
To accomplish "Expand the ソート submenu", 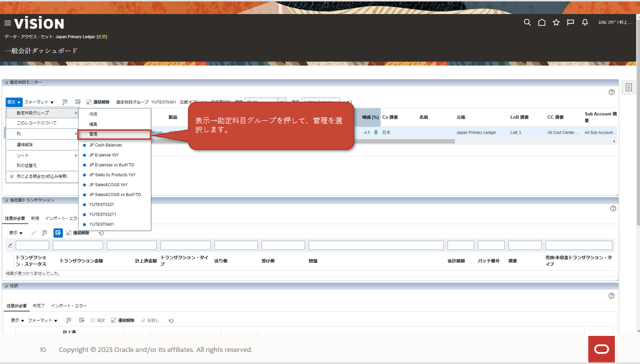I will [42, 155].
